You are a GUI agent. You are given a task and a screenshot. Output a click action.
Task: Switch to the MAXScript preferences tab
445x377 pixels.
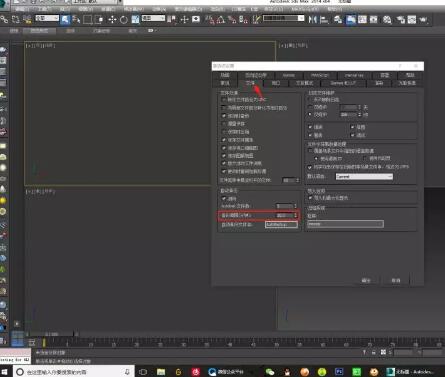coord(320,75)
